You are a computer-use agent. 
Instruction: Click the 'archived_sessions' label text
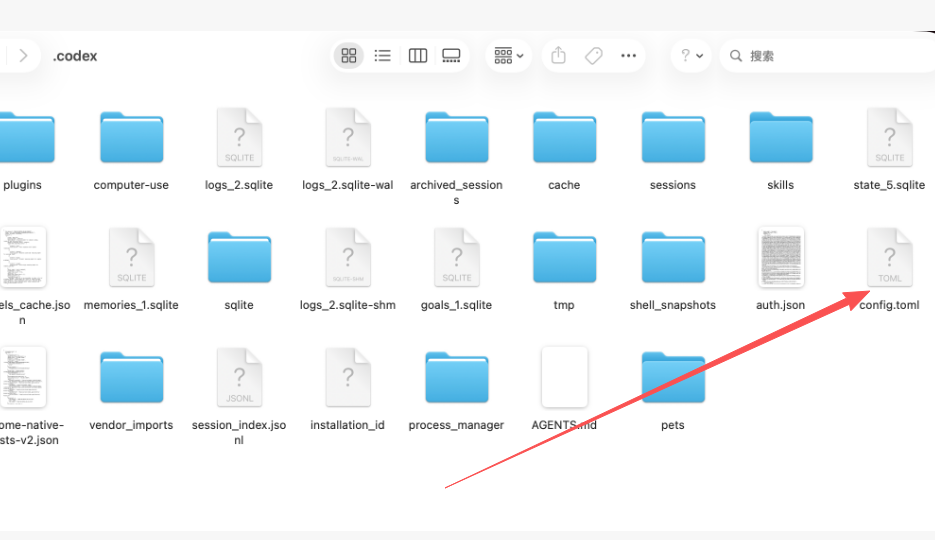click(456, 193)
